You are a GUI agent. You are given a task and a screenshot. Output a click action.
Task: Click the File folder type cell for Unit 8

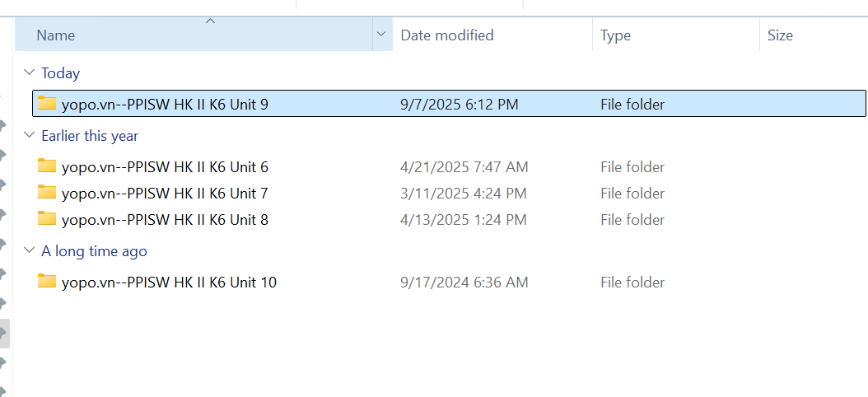pos(632,220)
